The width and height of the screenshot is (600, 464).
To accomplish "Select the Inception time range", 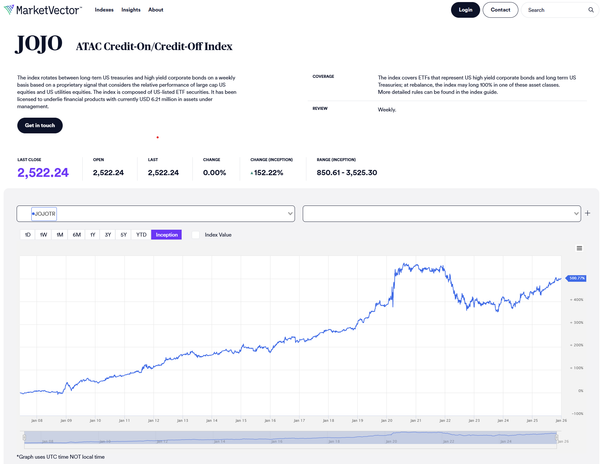I will pos(166,235).
